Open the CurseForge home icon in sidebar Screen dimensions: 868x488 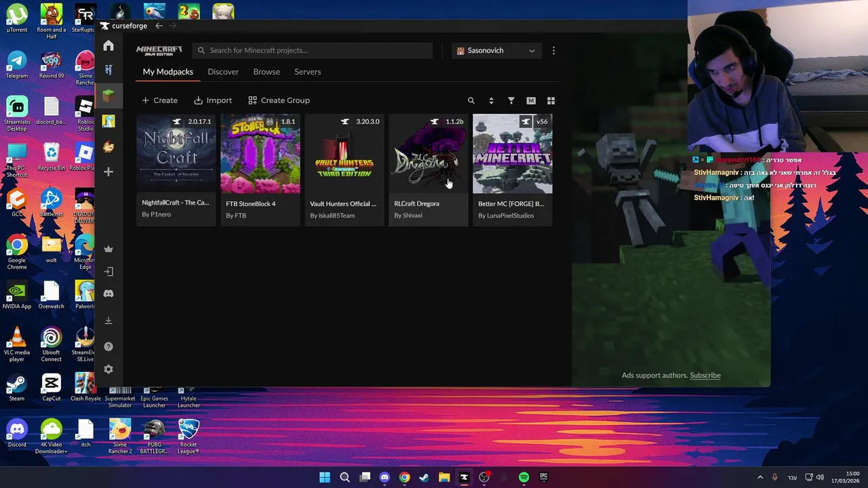[108, 45]
